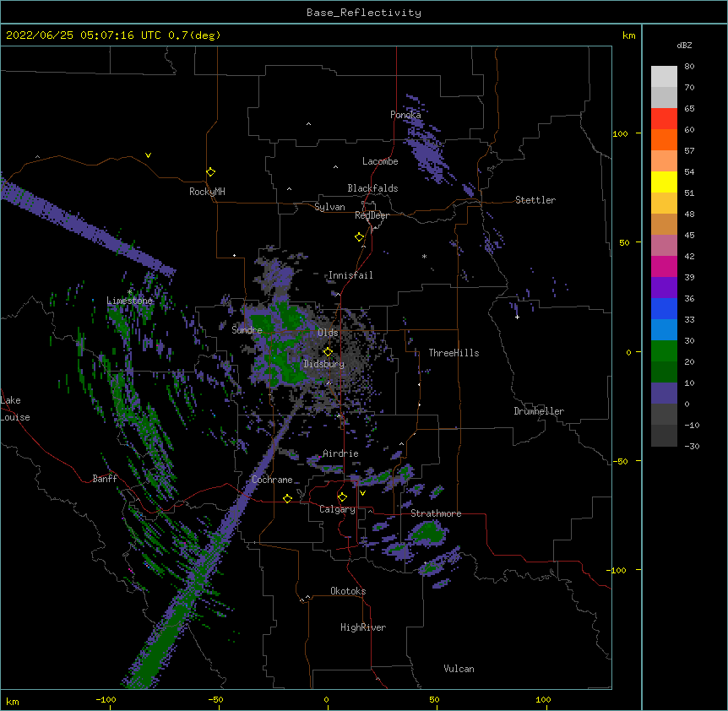
Task: Click the Drumheller city label
Action: pyautogui.click(x=539, y=411)
